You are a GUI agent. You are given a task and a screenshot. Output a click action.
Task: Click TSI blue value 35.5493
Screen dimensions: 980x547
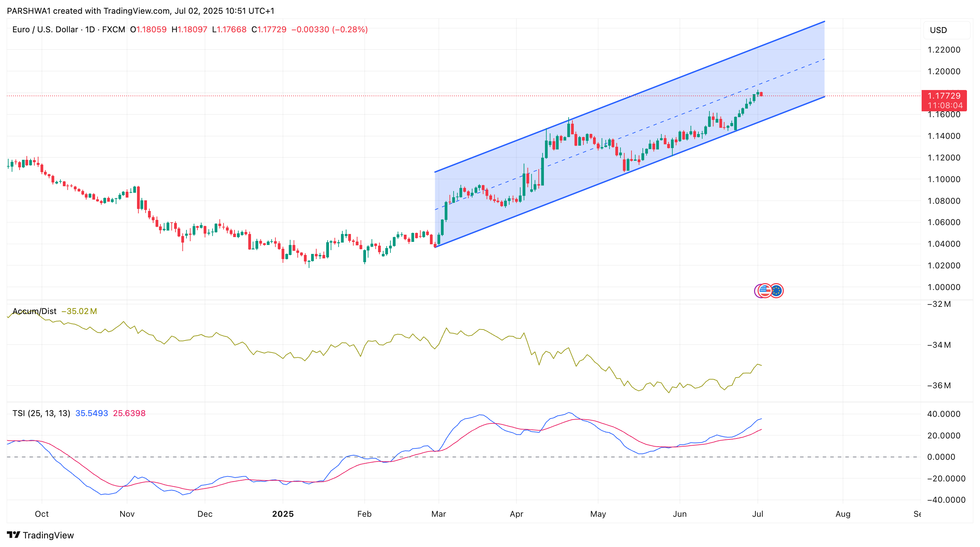(x=92, y=413)
